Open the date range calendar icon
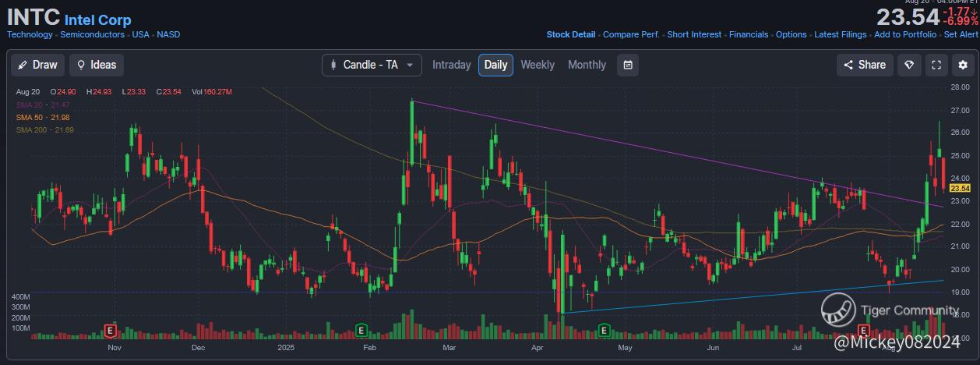This screenshot has height=365, width=980. tap(628, 65)
